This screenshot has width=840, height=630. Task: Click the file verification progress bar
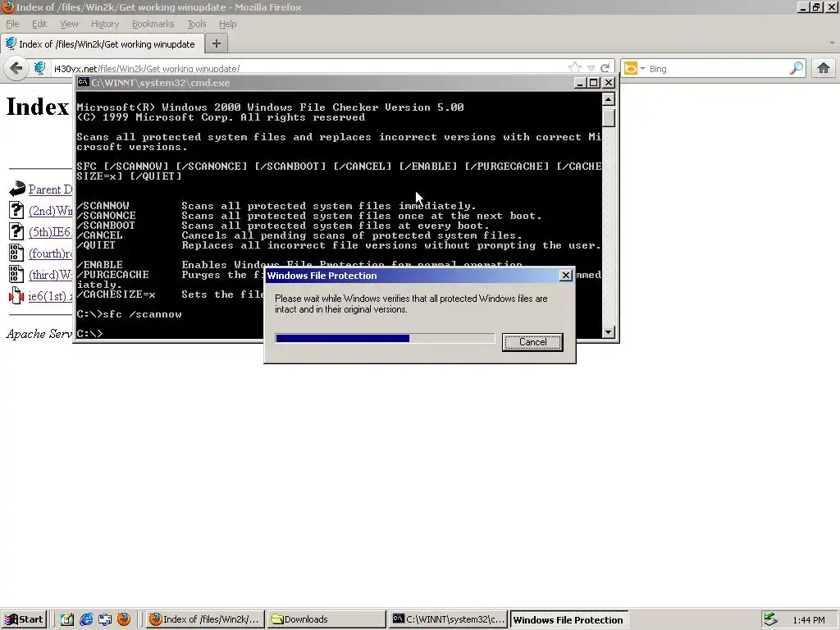pyautogui.click(x=385, y=338)
